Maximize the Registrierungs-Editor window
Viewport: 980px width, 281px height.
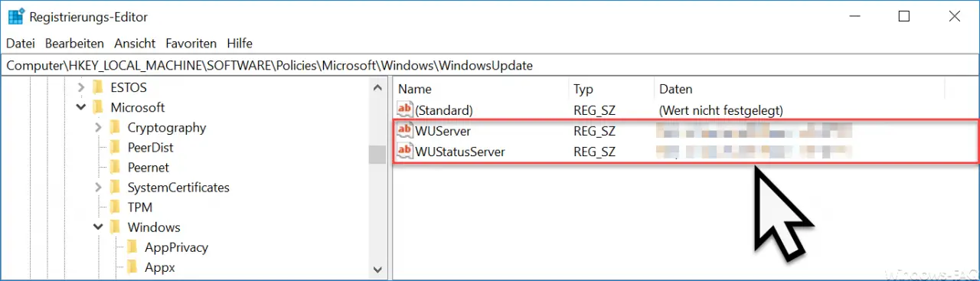pos(904,16)
